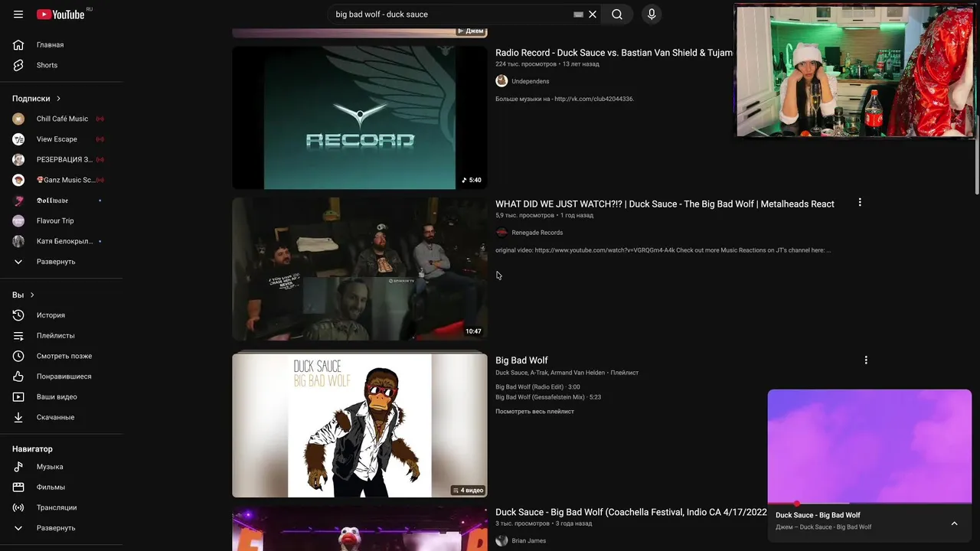The image size is (980, 551).
Task: Open Ganz Music subscription channel
Action: click(x=61, y=180)
